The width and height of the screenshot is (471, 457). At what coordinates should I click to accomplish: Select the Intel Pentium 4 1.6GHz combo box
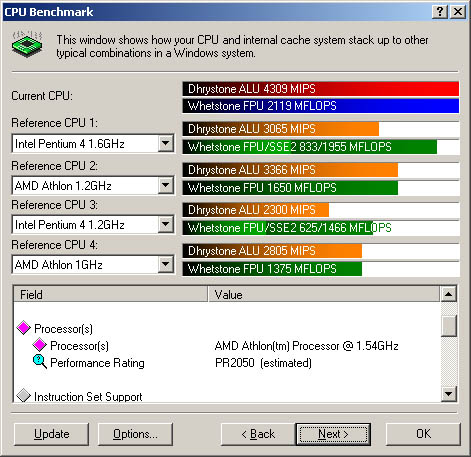[93, 144]
